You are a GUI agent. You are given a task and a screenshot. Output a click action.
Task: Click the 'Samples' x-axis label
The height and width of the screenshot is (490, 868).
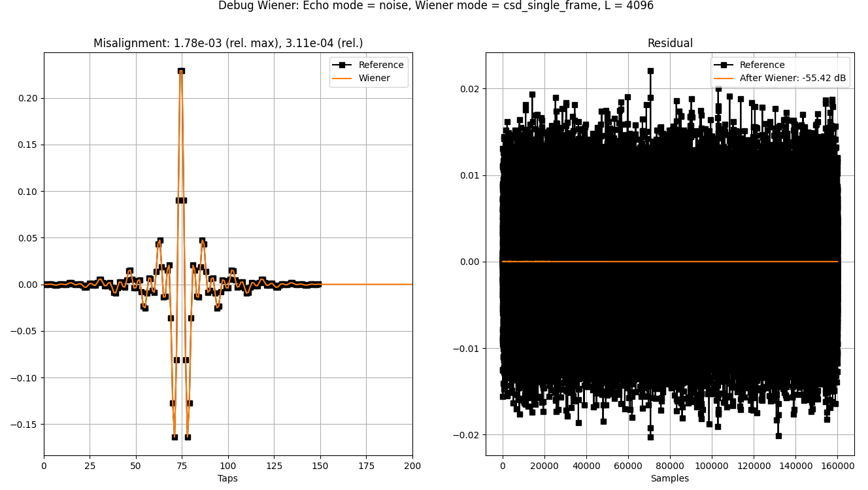pos(670,478)
